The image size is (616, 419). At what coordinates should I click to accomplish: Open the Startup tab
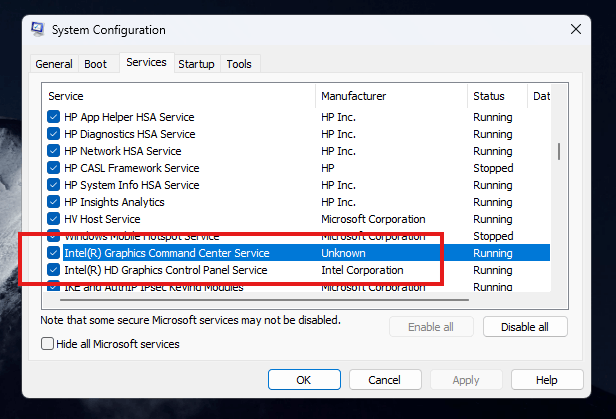click(x=196, y=64)
